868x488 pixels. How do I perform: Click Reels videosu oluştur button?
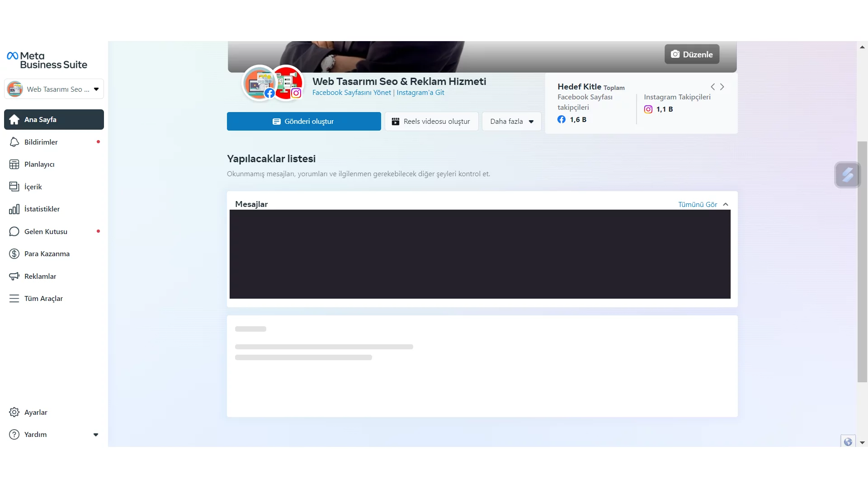431,121
